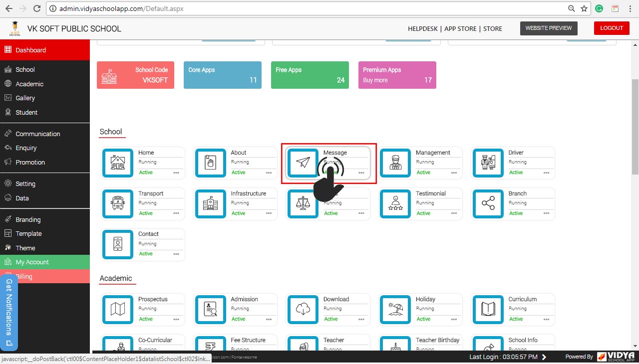Open Enquiry in the sidebar
The image size is (639, 364).
[45, 148]
